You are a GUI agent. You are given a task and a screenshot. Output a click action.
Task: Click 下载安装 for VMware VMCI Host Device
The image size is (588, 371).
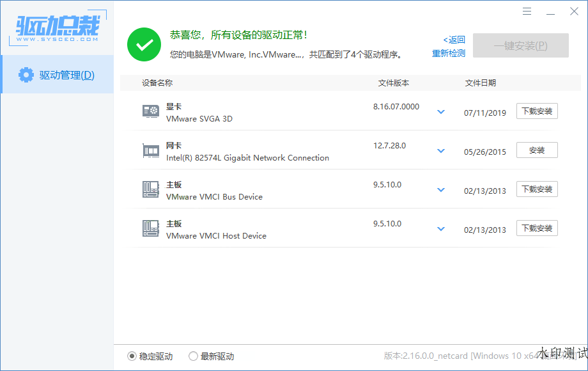(x=537, y=228)
